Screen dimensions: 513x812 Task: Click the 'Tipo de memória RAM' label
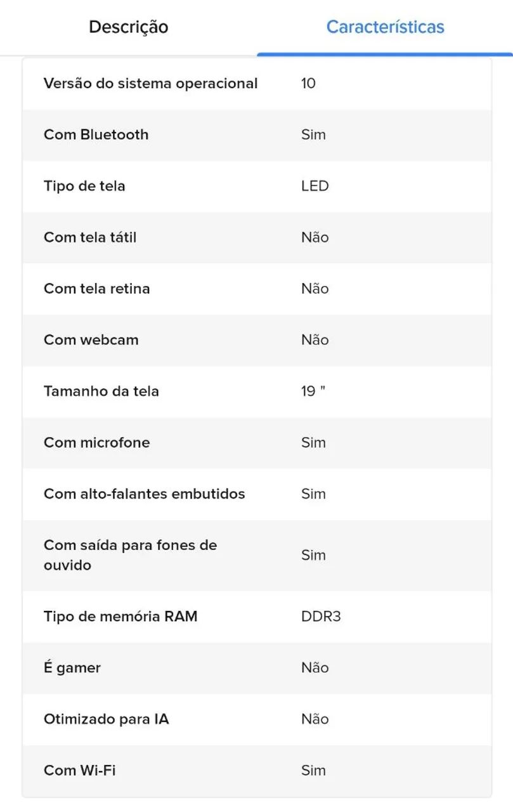click(120, 617)
